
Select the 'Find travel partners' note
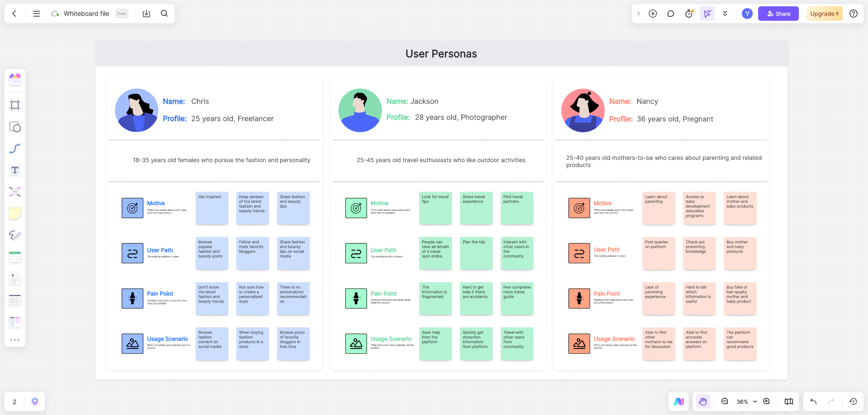[x=517, y=208]
